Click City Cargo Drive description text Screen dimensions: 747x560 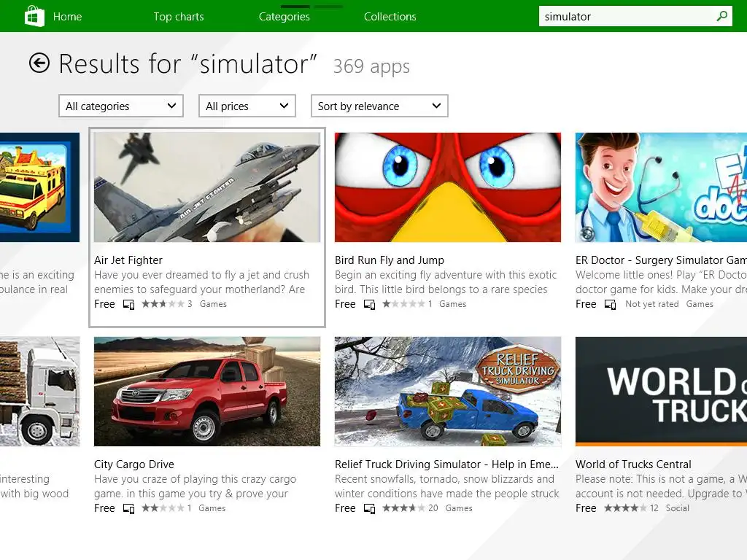coord(195,486)
